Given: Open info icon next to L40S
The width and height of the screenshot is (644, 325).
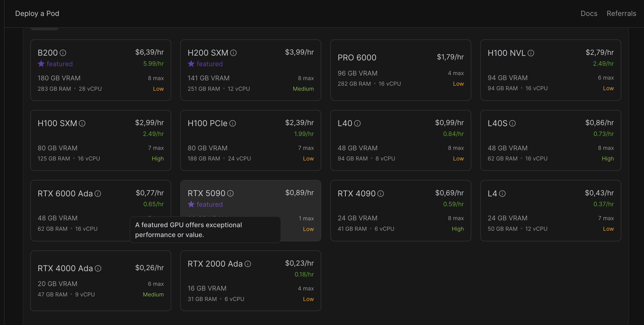Looking at the screenshot, I should point(512,123).
